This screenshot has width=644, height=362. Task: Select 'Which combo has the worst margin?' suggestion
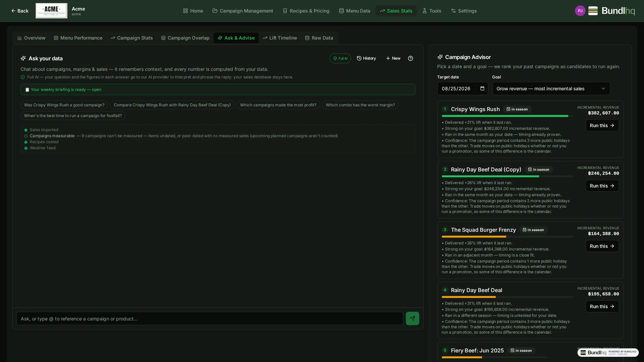[360, 105]
